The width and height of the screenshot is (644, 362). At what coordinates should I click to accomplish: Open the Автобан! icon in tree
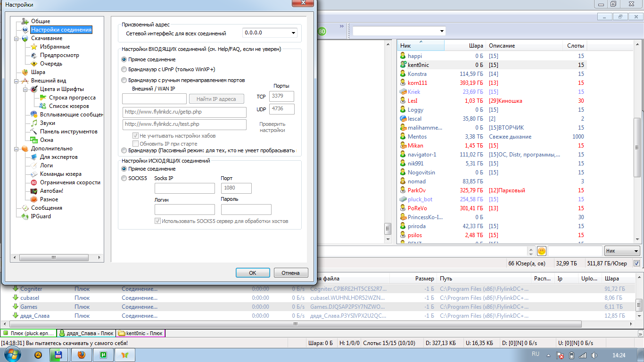pos(34,191)
